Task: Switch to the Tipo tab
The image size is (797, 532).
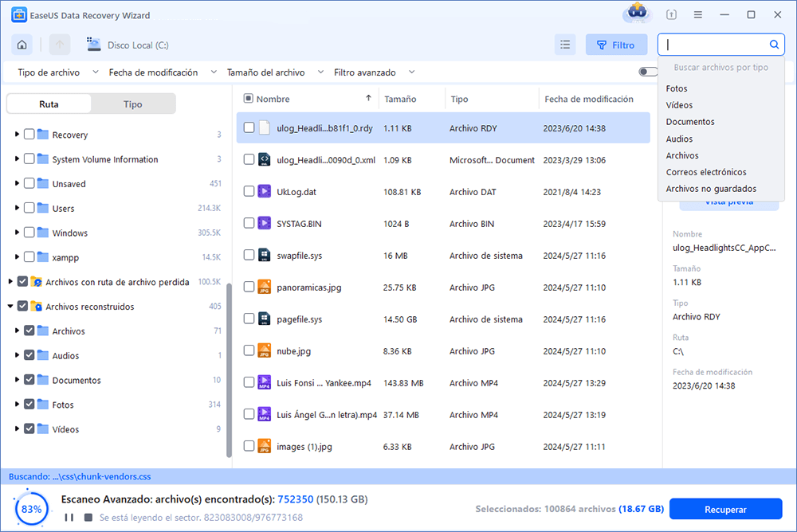Action: click(132, 104)
